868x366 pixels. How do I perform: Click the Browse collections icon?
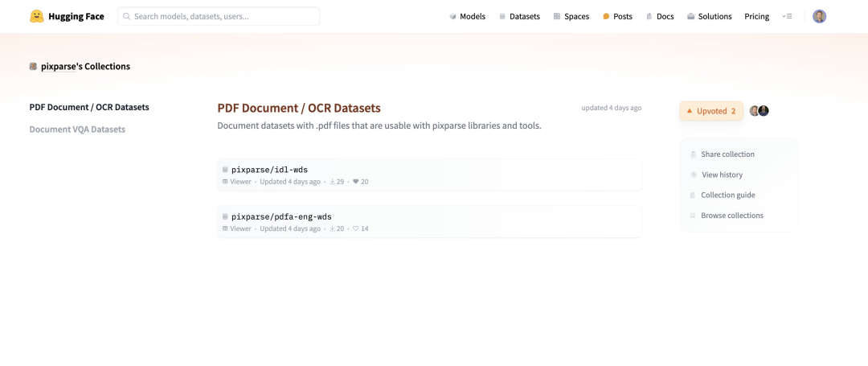coord(693,216)
